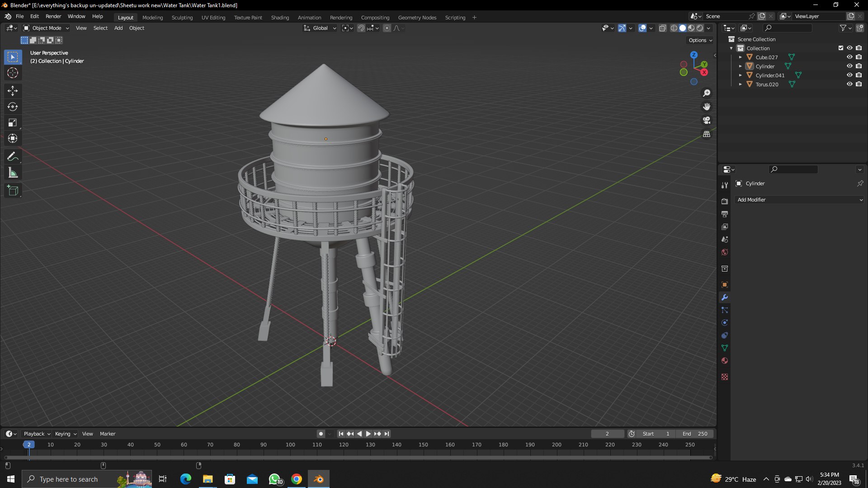
Task: Hide Torus.020 via eye icon
Action: (849, 84)
